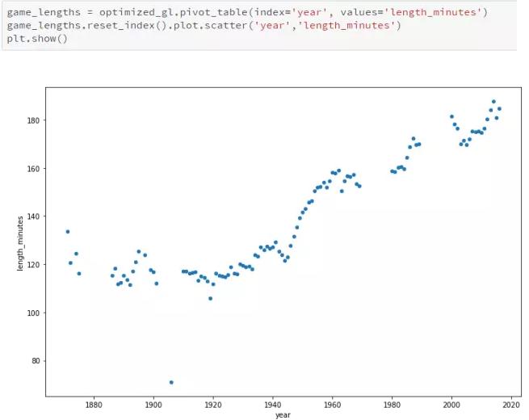The image size is (529, 420).
Task: Click the 100 y-axis tick label
Action: click(x=33, y=313)
